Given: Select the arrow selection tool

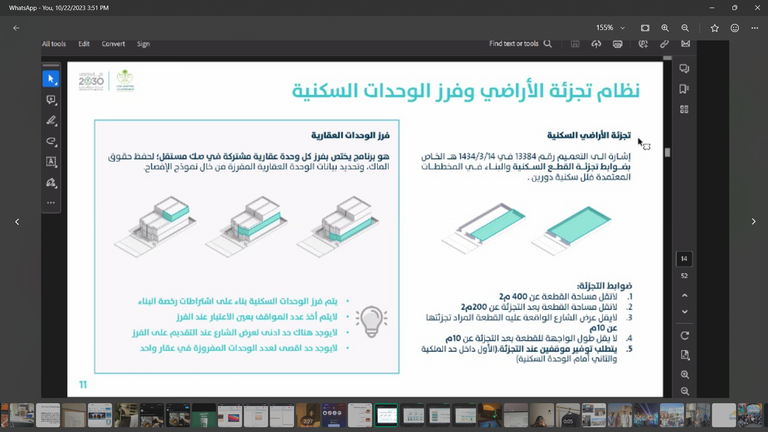Looking at the screenshot, I should [x=51, y=79].
